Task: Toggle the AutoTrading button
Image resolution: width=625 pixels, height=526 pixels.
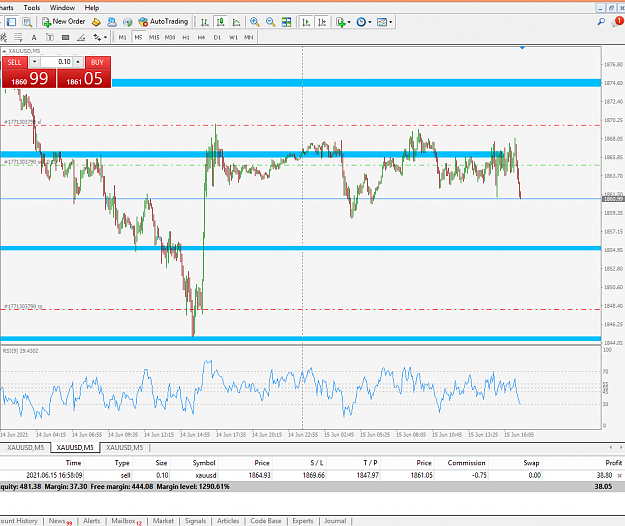Action: [163, 22]
